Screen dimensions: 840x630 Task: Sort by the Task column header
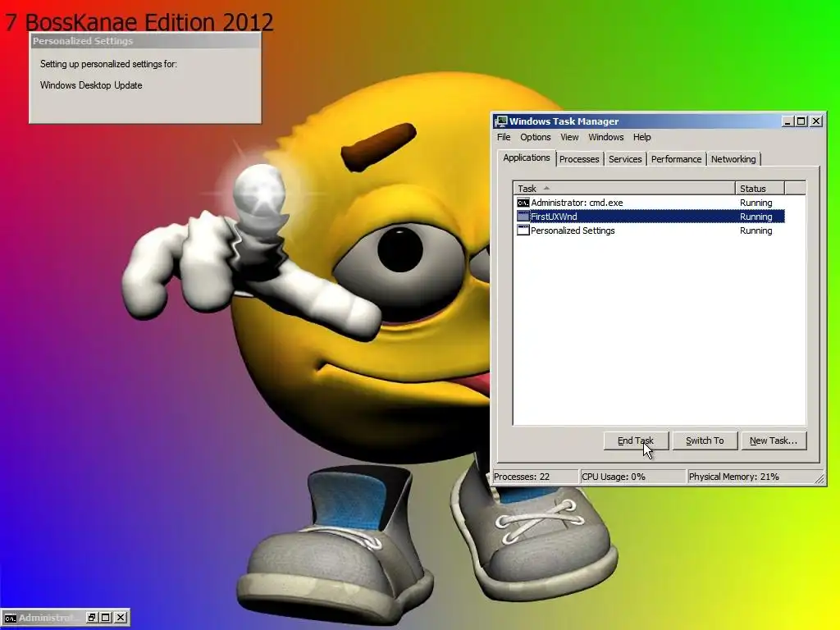[x=624, y=188]
